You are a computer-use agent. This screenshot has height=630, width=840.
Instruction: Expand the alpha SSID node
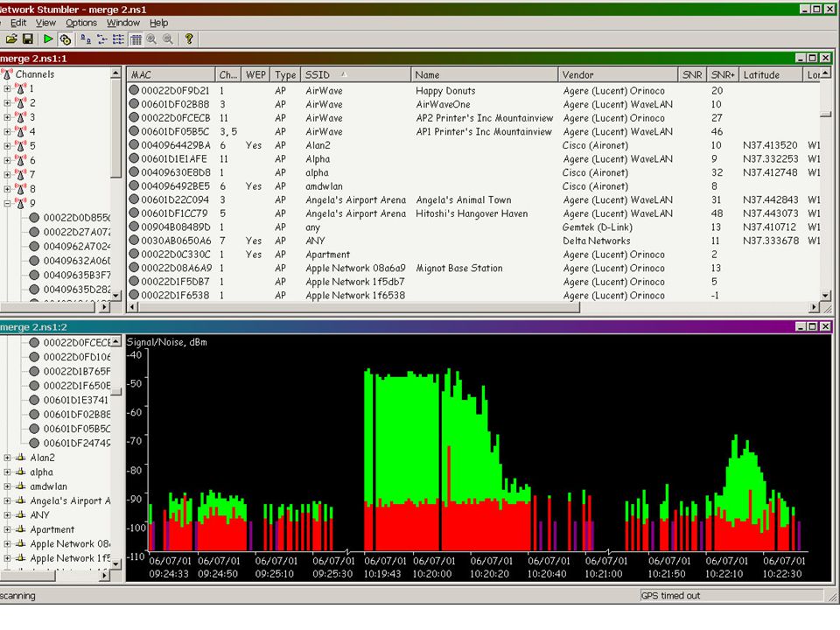7,472
